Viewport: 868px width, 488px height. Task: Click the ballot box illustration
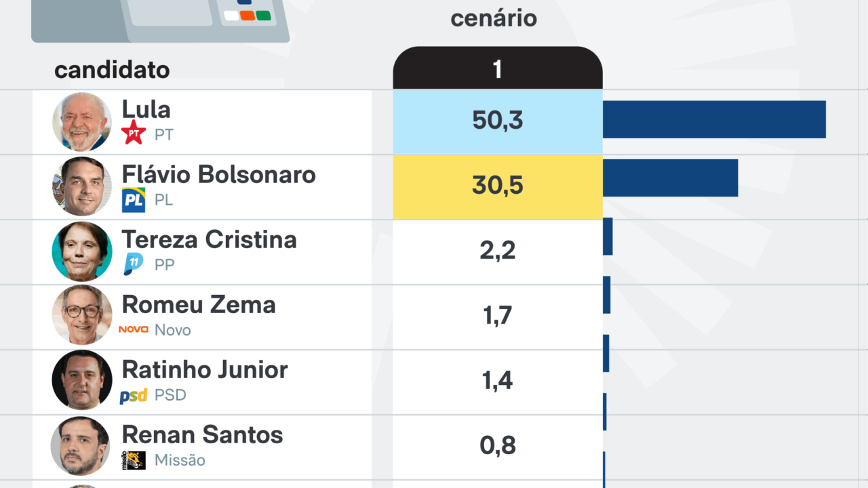point(161,19)
